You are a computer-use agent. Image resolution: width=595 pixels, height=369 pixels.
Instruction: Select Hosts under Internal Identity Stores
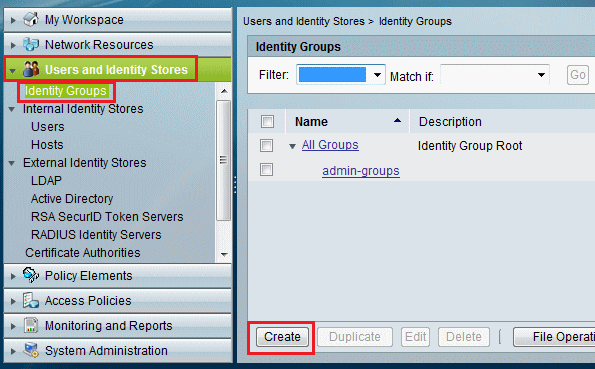[x=47, y=145]
